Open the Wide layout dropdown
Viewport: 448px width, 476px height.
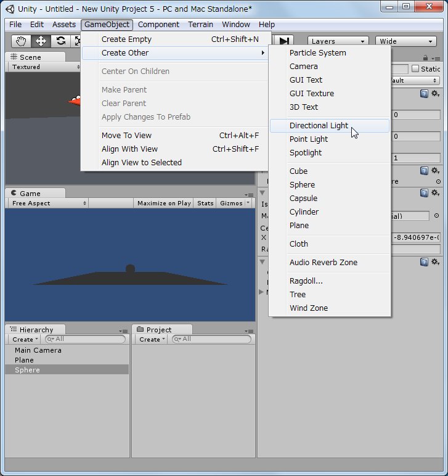coord(405,41)
